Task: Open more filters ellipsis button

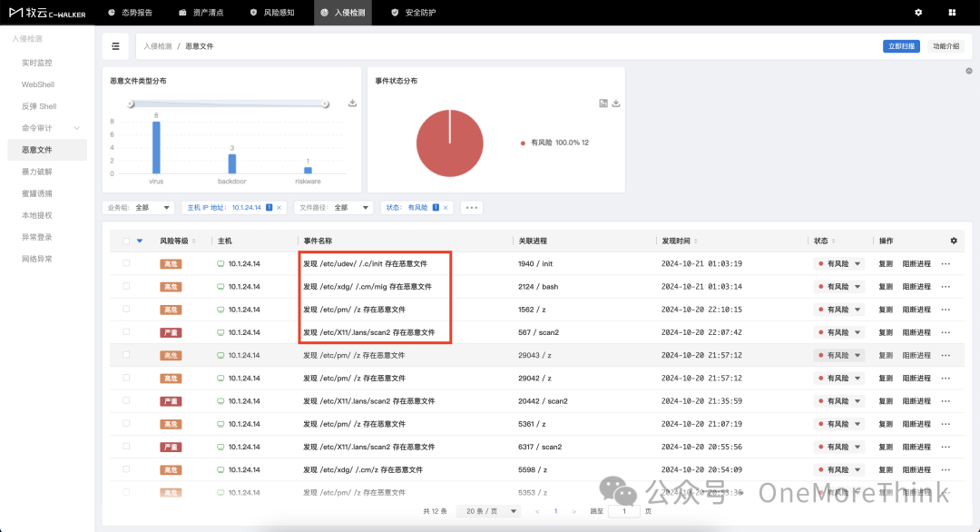Action: (472, 208)
